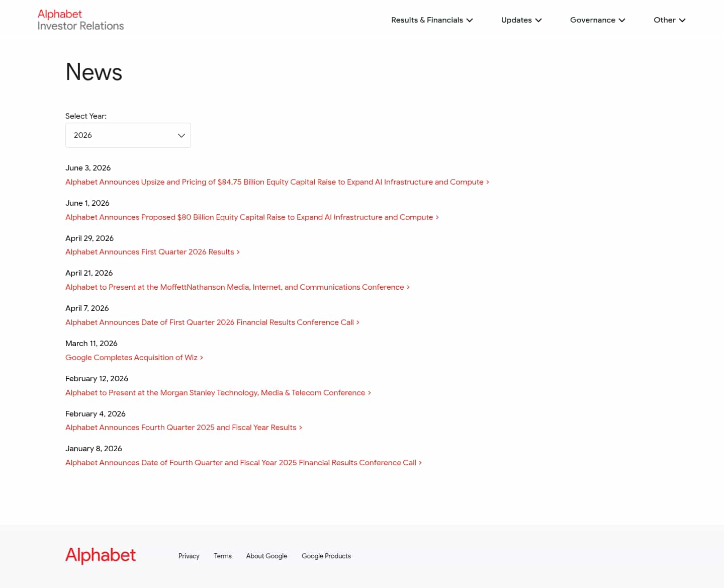Screen dimensions: 724x588
Task: Expand the Results & Financials menu
Action: click(x=432, y=20)
